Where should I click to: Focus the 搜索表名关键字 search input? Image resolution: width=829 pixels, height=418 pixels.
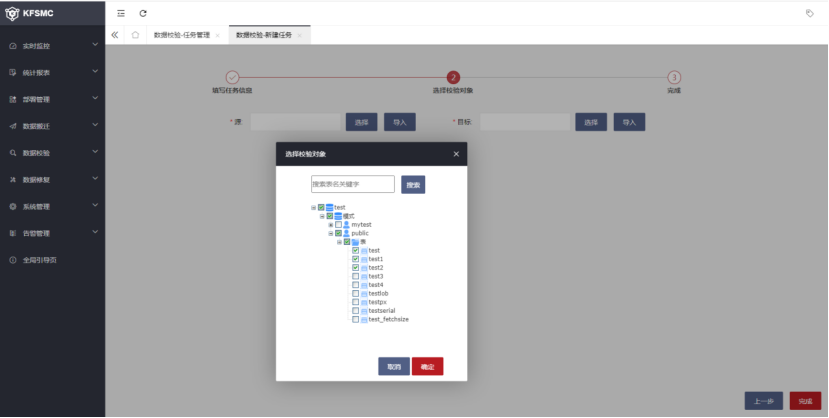[x=353, y=184]
